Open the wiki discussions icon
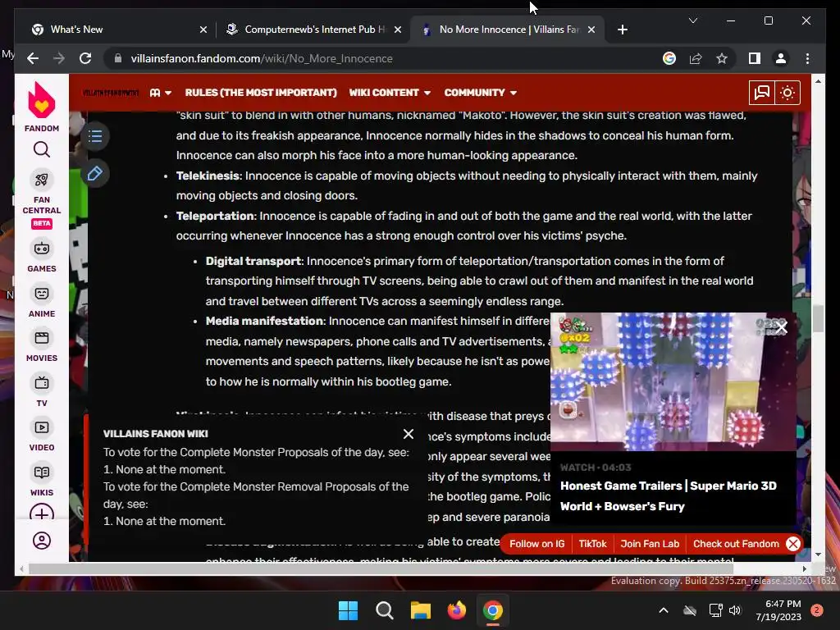 tap(762, 93)
